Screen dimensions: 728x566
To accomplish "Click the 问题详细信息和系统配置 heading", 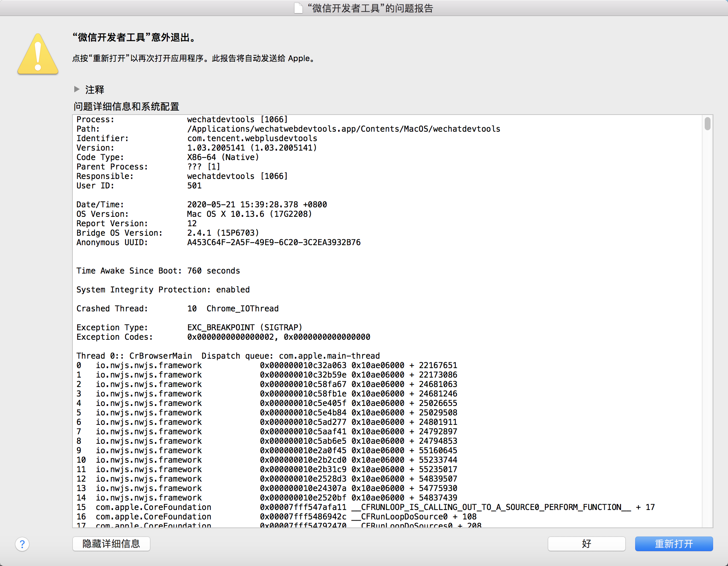I will 126,106.
